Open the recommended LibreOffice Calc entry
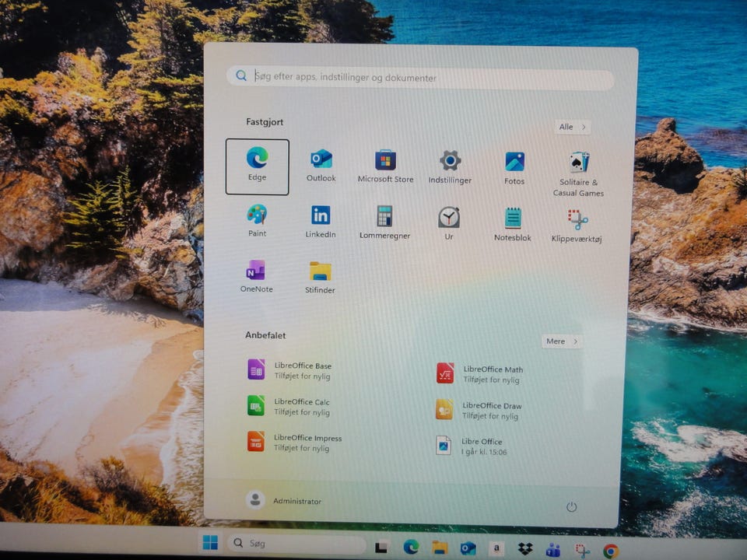This screenshot has width=747, height=560. (x=288, y=406)
